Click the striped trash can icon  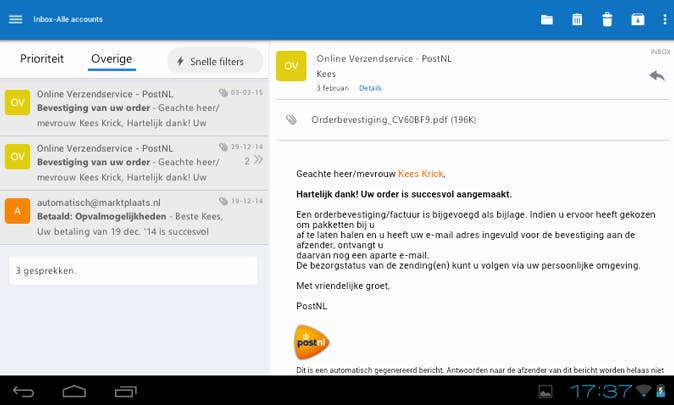pos(577,19)
